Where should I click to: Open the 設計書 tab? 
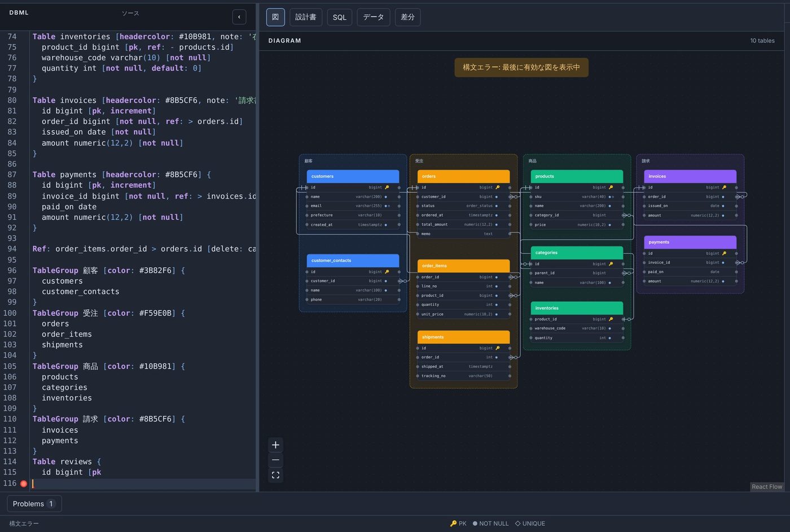pos(306,17)
